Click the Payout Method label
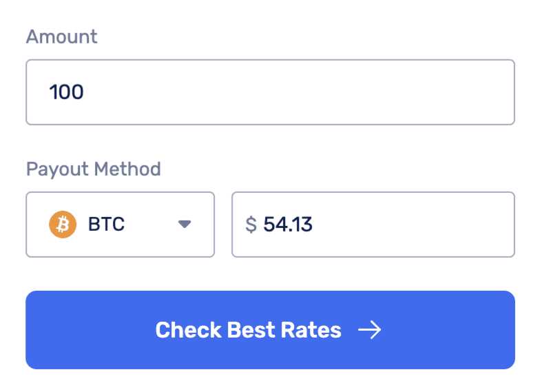 point(94,169)
